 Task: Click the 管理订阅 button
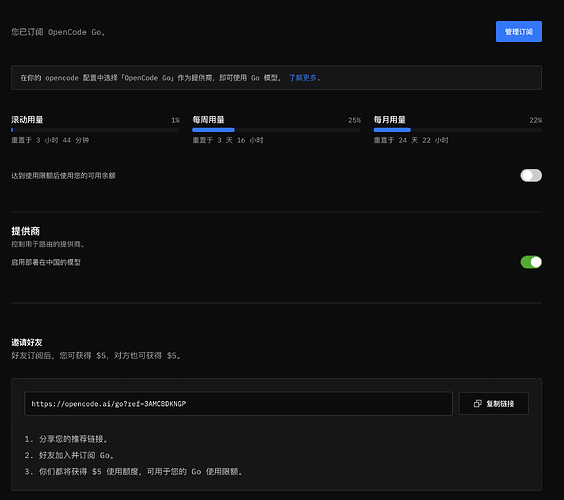[519, 32]
